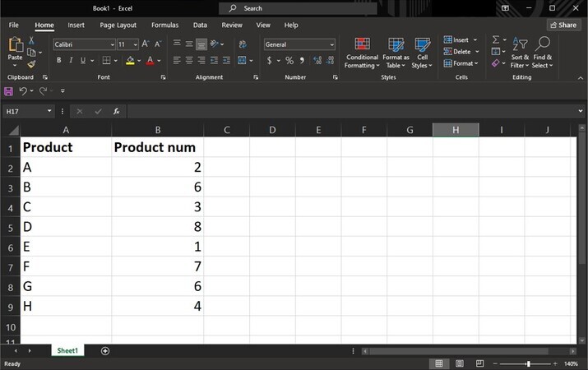This screenshot has height=370, width=588.
Task: Switch to the Data tab
Action: tap(200, 25)
